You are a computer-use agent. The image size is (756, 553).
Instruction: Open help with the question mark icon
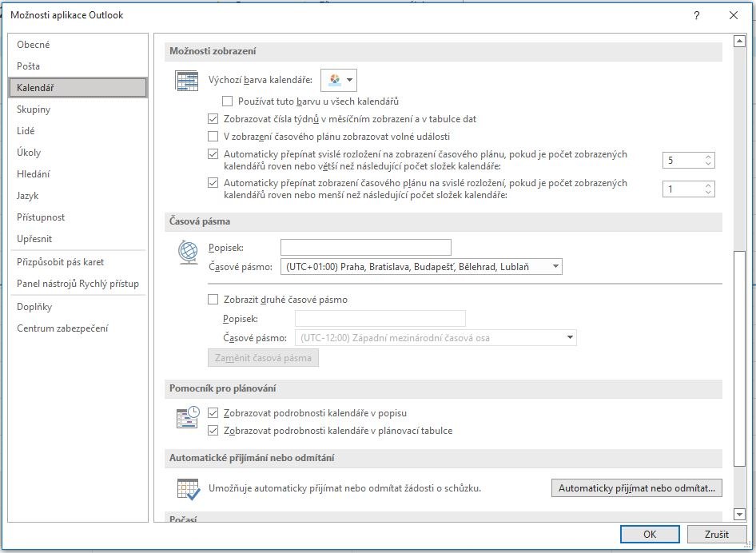click(696, 15)
